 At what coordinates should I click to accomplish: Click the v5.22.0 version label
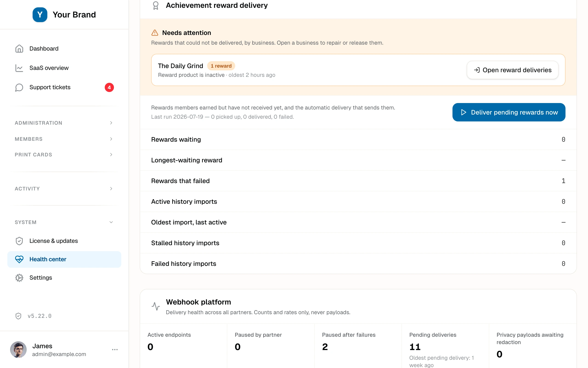[x=39, y=316]
